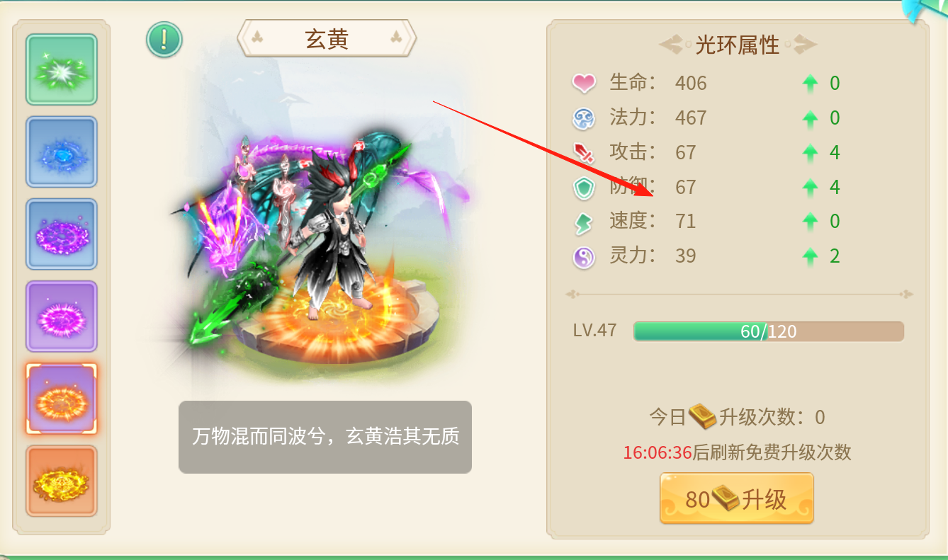
Task: Open the green exclamation info icon
Action: [164, 39]
